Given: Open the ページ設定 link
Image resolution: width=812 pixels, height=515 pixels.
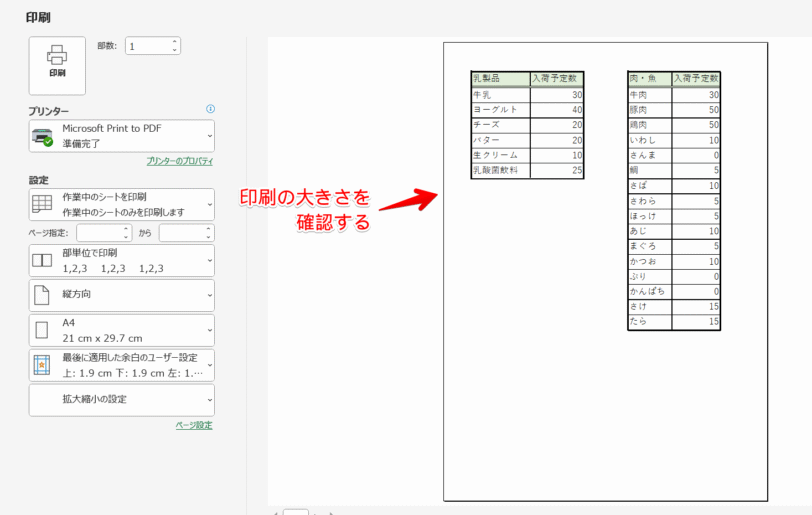Looking at the screenshot, I should 194,425.
